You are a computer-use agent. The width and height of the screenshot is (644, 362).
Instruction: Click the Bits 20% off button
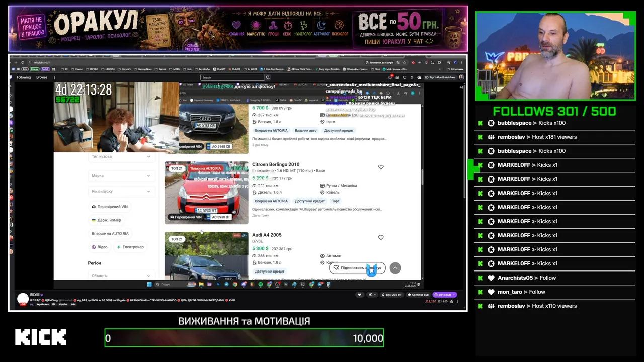pyautogui.click(x=392, y=295)
